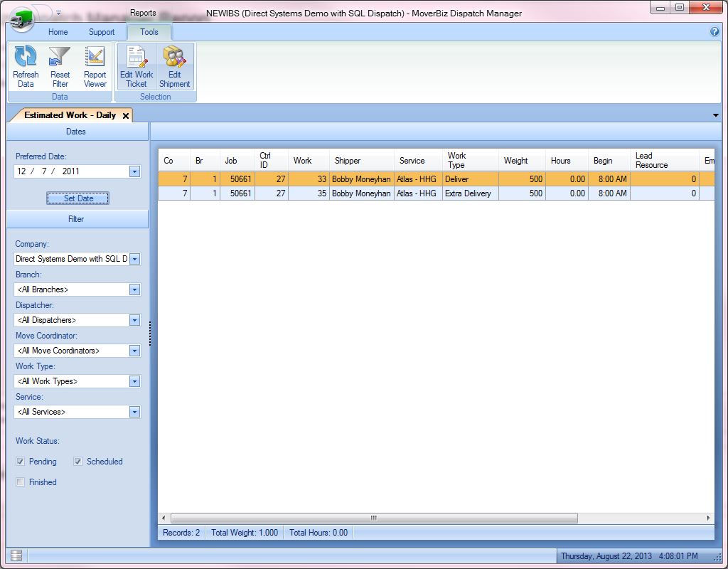The height and width of the screenshot is (569, 728).
Task: Collapse the Filter section header
Action: pos(77,219)
